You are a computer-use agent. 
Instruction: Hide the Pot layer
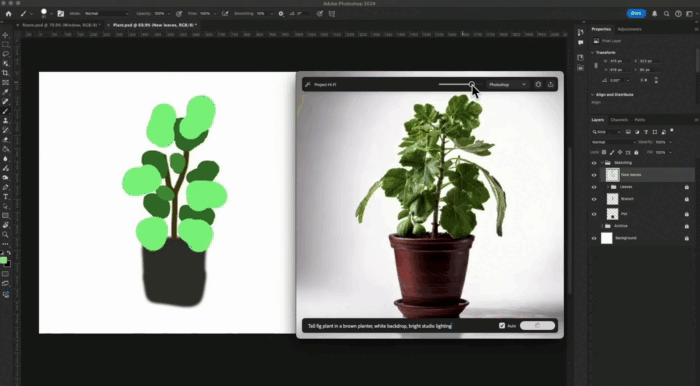594,214
